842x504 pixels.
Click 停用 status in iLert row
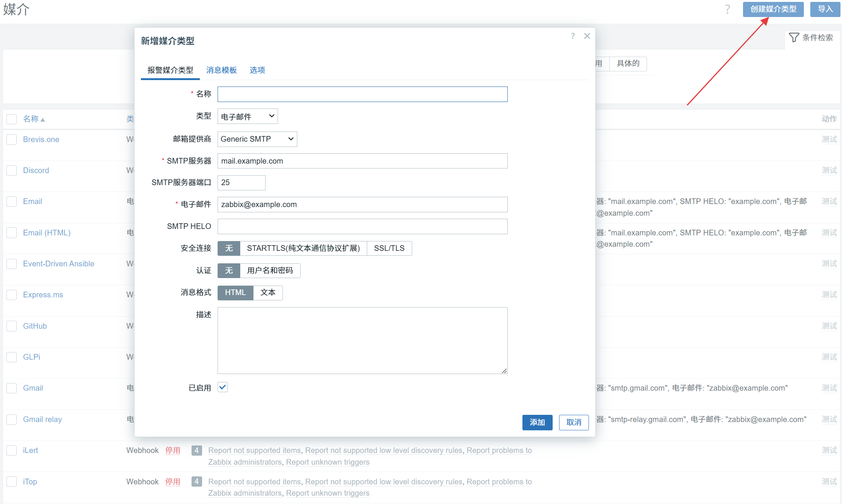(x=173, y=450)
